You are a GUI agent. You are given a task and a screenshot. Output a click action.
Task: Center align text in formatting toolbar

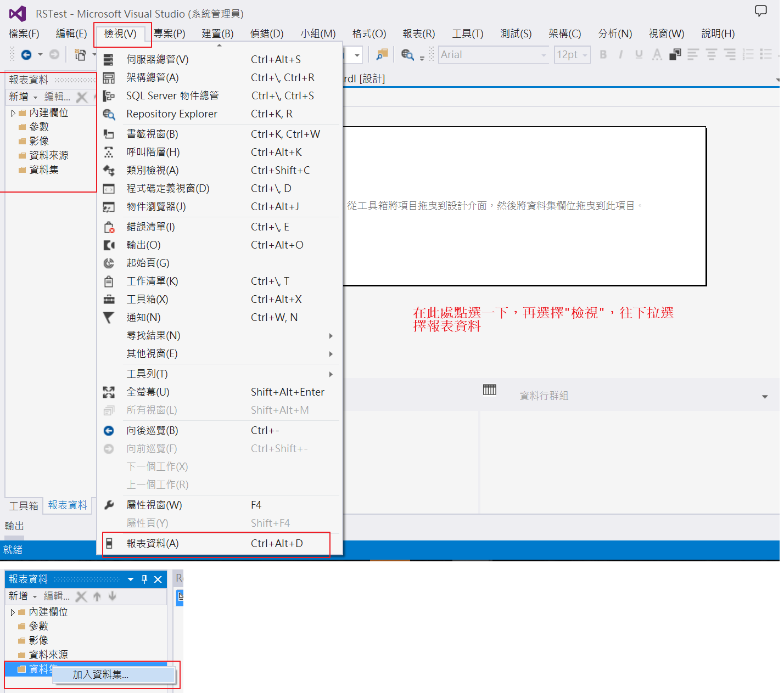(x=712, y=54)
